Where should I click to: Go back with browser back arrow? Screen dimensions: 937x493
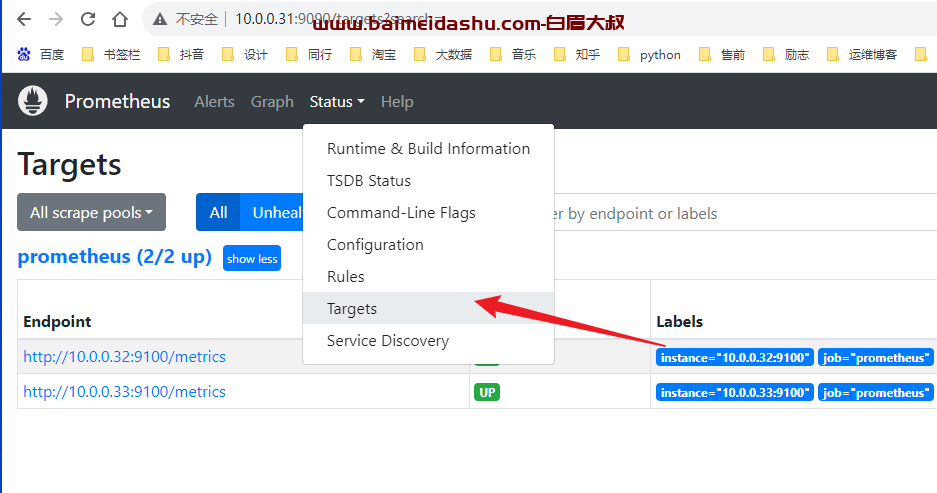pos(24,19)
